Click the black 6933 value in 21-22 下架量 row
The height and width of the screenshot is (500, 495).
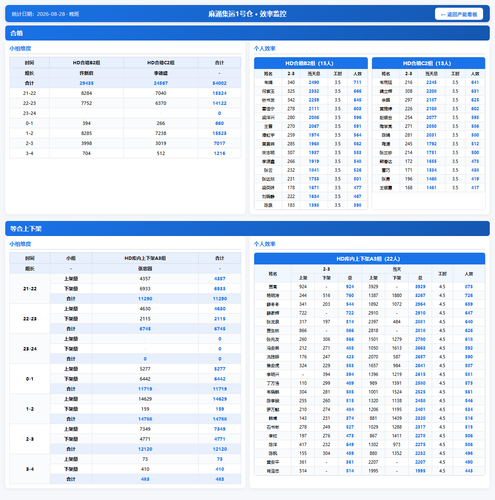point(145,289)
